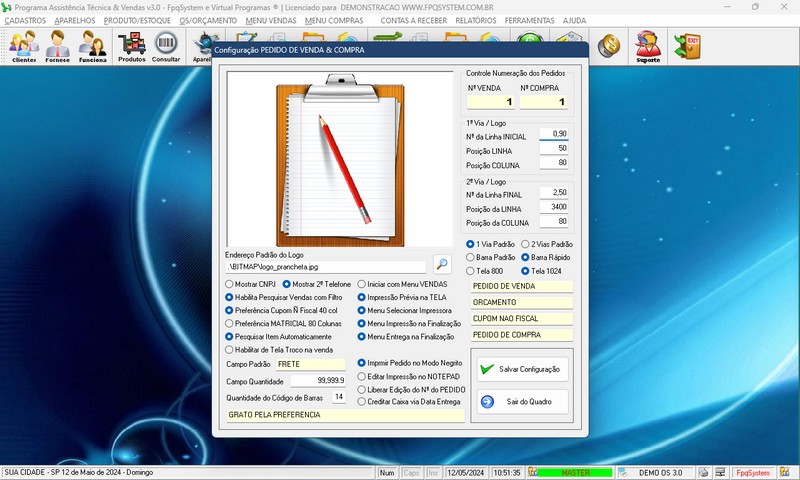This screenshot has width=800, height=480.
Task: Open the Clientes toolbar icon
Action: (24, 46)
